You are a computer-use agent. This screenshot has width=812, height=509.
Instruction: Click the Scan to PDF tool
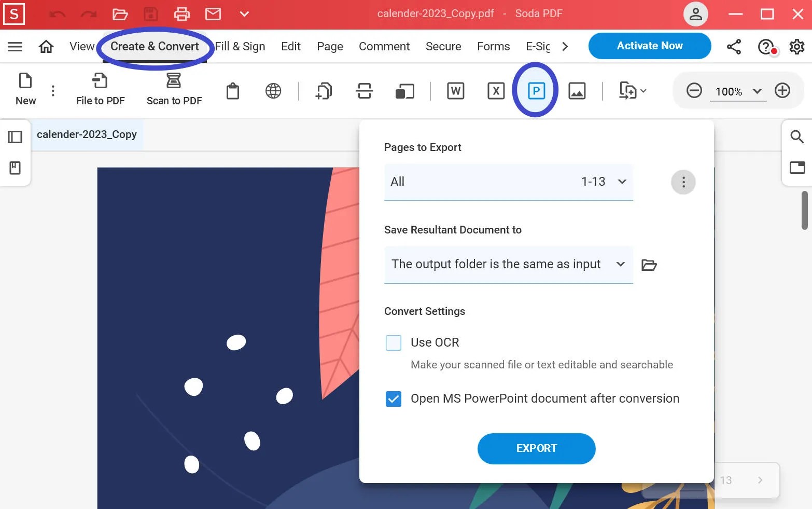[x=174, y=89]
